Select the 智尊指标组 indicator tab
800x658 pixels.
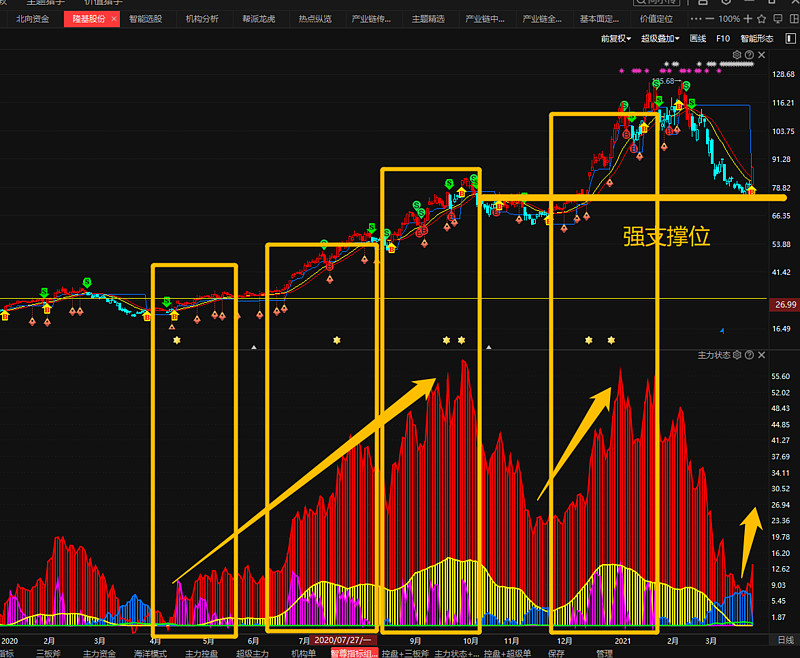(x=355, y=653)
